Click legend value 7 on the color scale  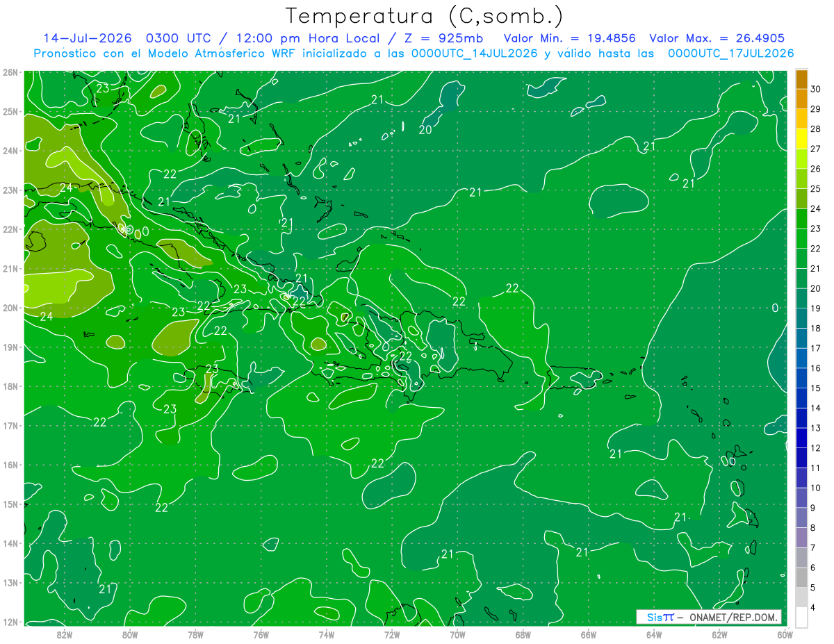(x=814, y=547)
